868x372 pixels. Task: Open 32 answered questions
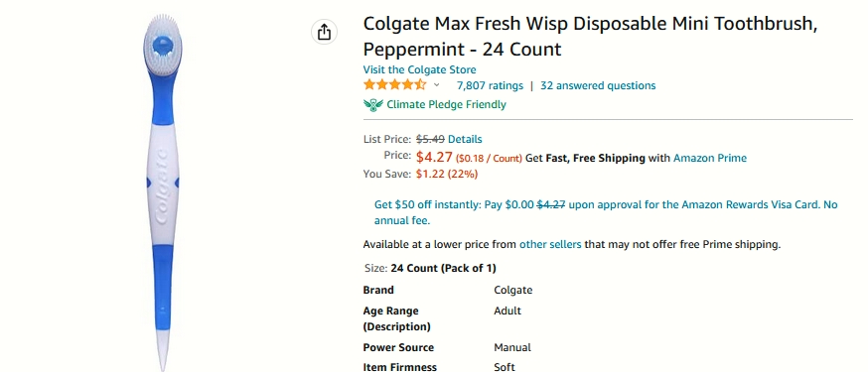pyautogui.click(x=598, y=85)
